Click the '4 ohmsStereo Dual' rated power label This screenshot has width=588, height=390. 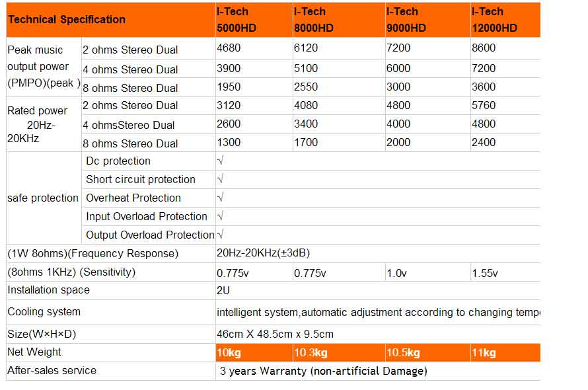[x=129, y=126]
